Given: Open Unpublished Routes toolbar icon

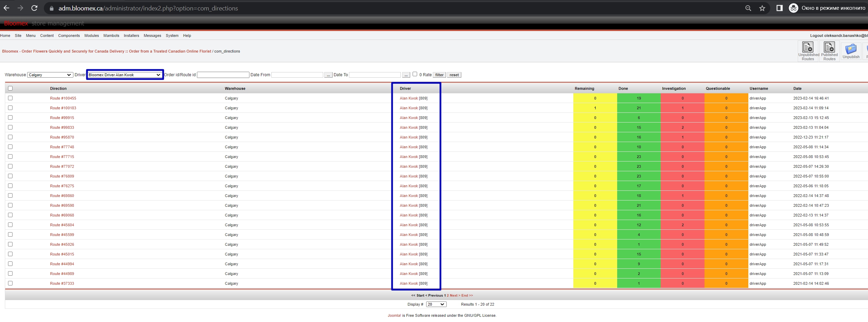Looking at the screenshot, I should 808,51.
